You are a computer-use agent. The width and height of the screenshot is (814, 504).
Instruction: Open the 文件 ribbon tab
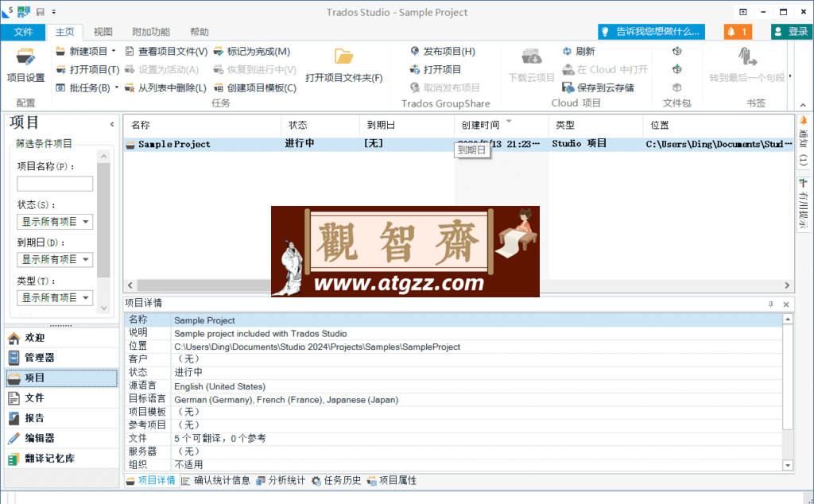click(23, 32)
